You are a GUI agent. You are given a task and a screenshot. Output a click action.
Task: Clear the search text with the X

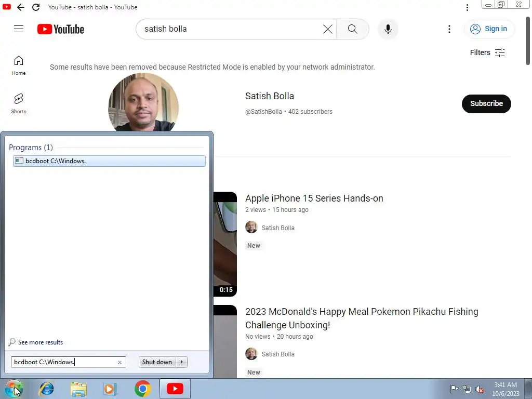point(328,29)
